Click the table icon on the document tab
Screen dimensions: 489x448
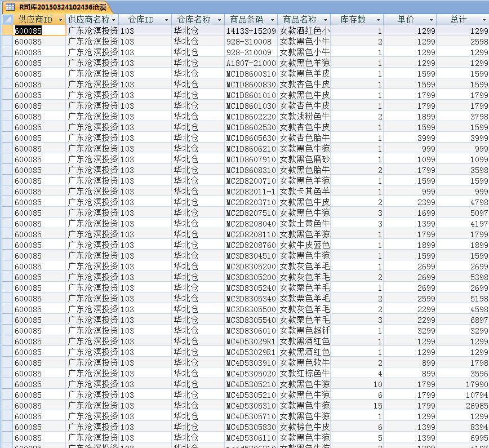tap(10, 7)
